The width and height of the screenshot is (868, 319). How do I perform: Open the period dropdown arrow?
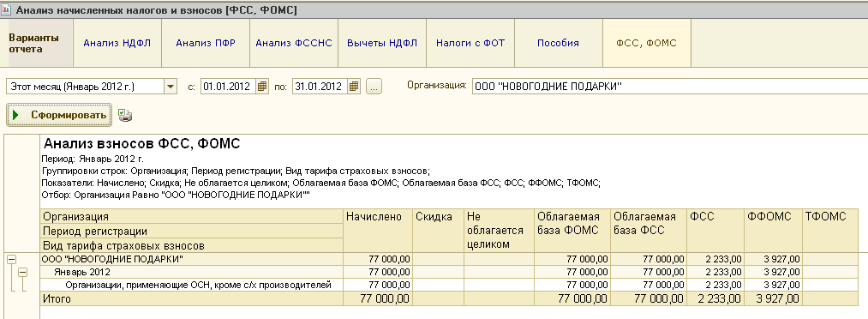click(x=170, y=87)
